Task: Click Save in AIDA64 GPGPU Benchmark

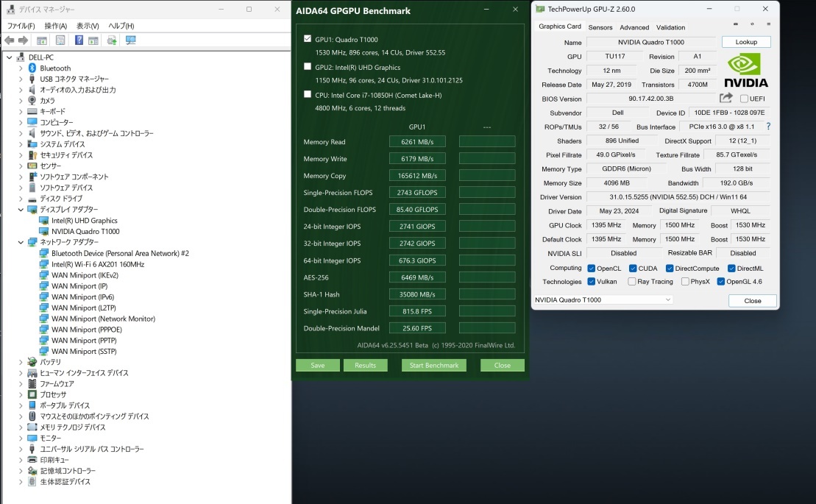Action: pos(318,365)
